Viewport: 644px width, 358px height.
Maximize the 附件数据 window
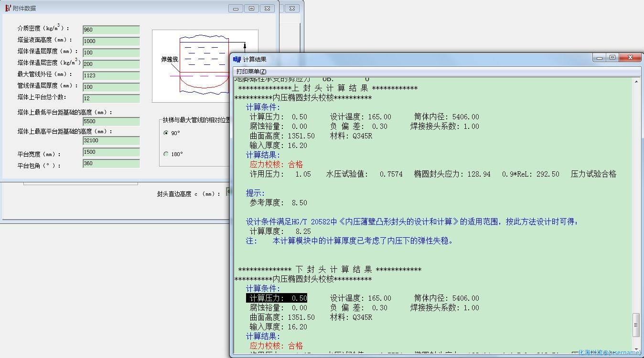pyautogui.click(x=251, y=8)
